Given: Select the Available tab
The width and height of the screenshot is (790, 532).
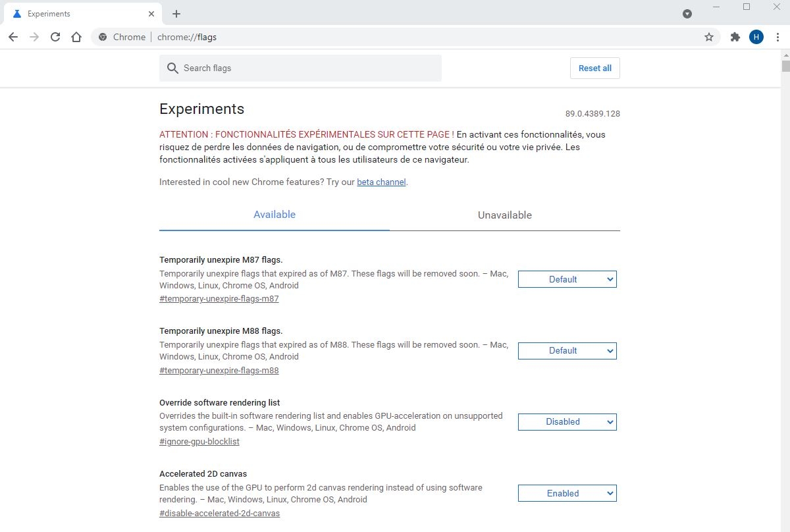Looking at the screenshot, I should [275, 215].
